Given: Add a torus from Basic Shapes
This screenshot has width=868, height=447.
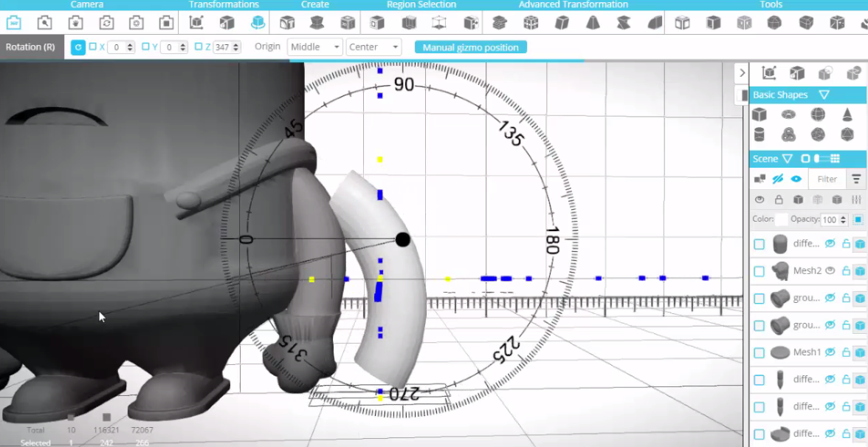Looking at the screenshot, I should tap(788, 115).
